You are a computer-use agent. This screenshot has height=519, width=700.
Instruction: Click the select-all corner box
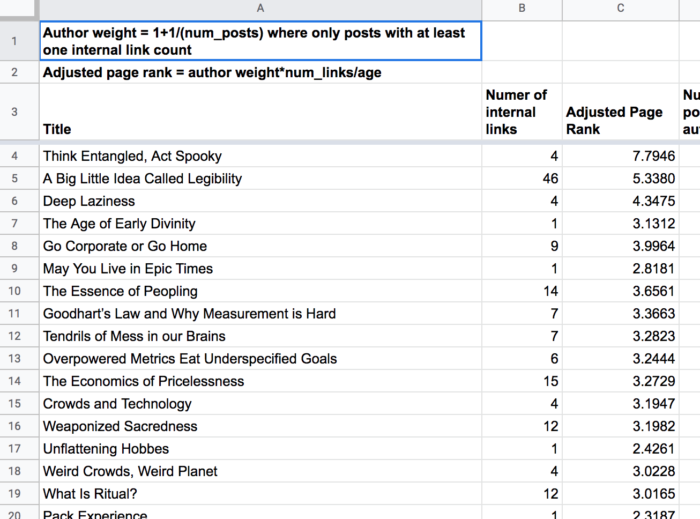click(x=19, y=9)
